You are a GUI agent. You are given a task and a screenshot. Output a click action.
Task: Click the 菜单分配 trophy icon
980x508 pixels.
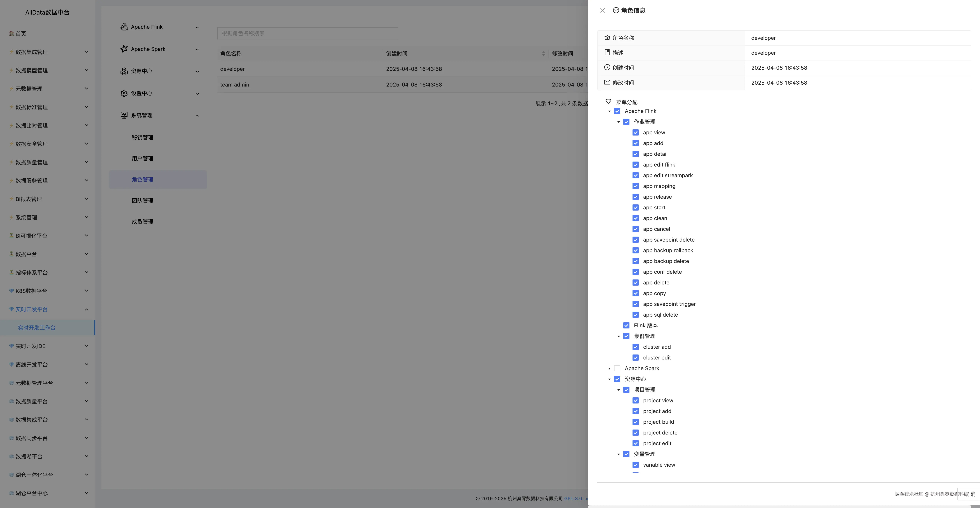608,102
